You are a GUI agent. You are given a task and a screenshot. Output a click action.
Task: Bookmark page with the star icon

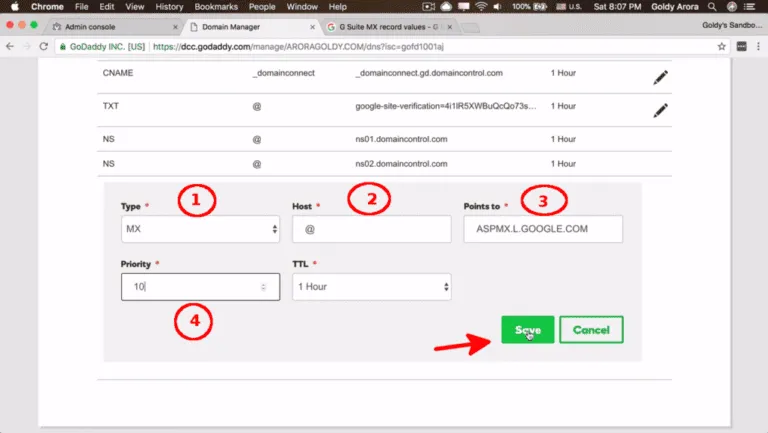[721, 47]
